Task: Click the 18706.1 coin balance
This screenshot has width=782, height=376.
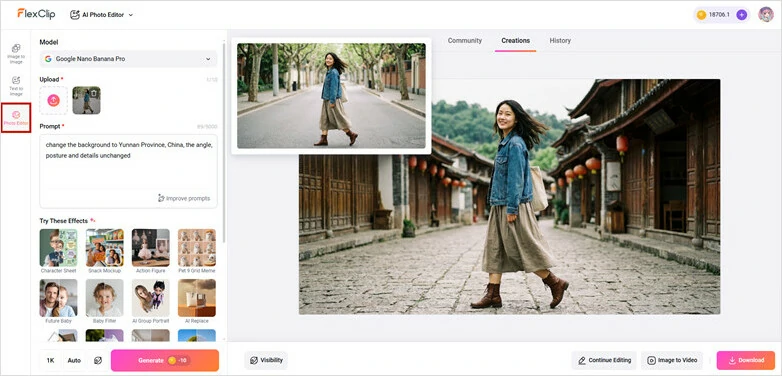Action: (719, 15)
